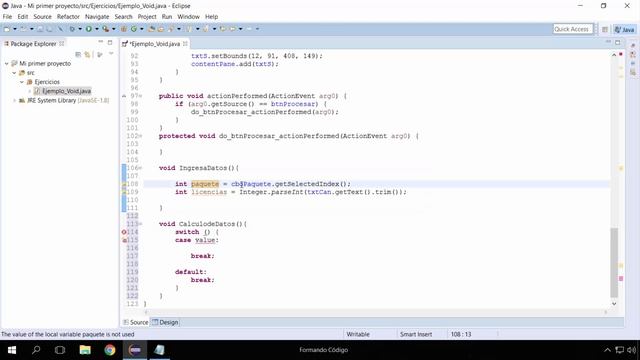
Task: Click the editor scroll up arrow
Action: tap(614, 55)
